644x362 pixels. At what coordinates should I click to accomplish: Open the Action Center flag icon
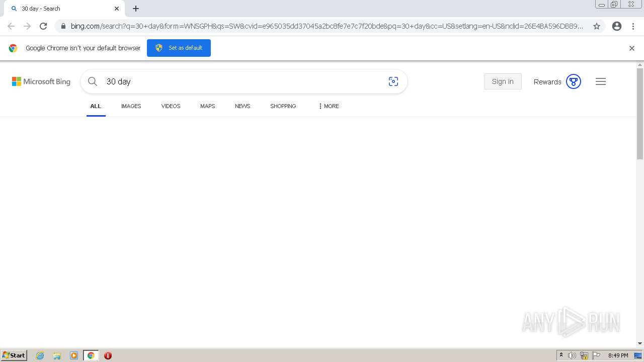[596, 355]
